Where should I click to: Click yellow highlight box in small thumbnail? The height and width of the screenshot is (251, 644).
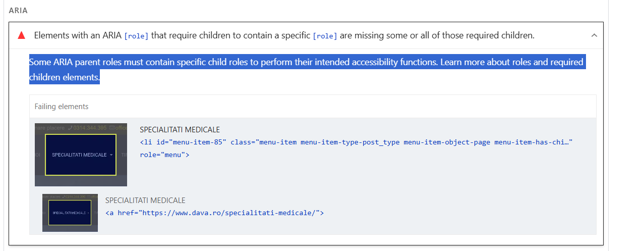(x=70, y=213)
